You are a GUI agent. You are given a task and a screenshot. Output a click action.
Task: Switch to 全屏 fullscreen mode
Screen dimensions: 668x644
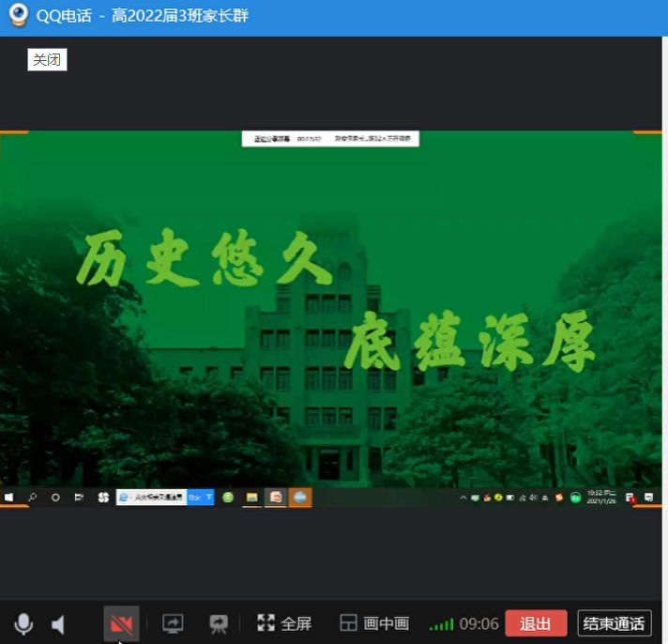284,623
